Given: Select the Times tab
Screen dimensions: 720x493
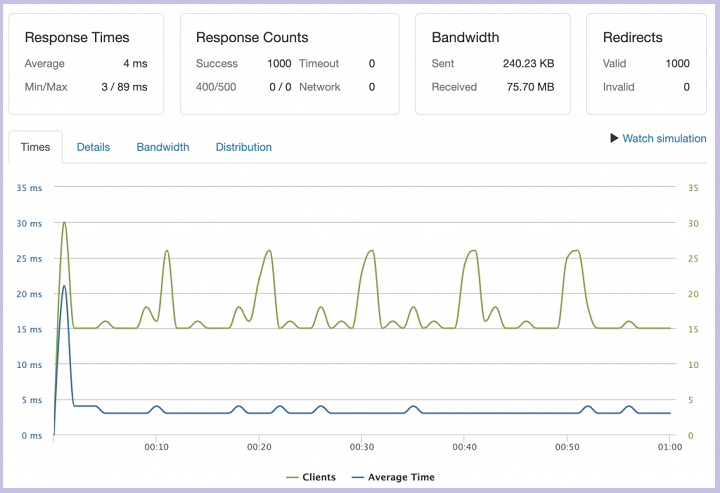Looking at the screenshot, I should click(x=35, y=147).
